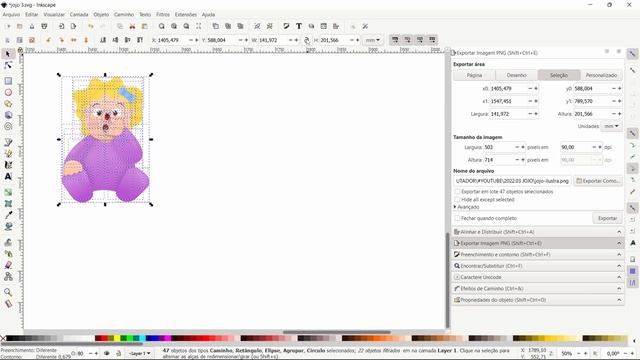
Task: Pick the cyan swatch in color palette
Action: (142, 338)
